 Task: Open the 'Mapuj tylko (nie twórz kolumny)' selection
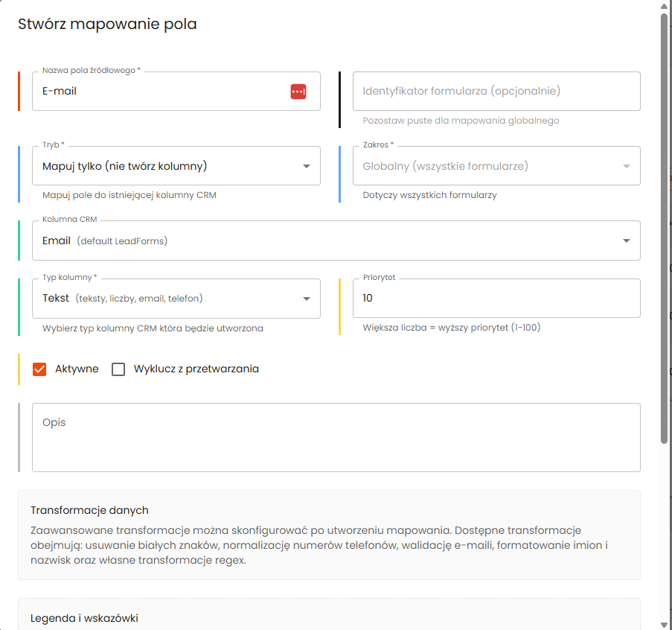tap(164, 166)
